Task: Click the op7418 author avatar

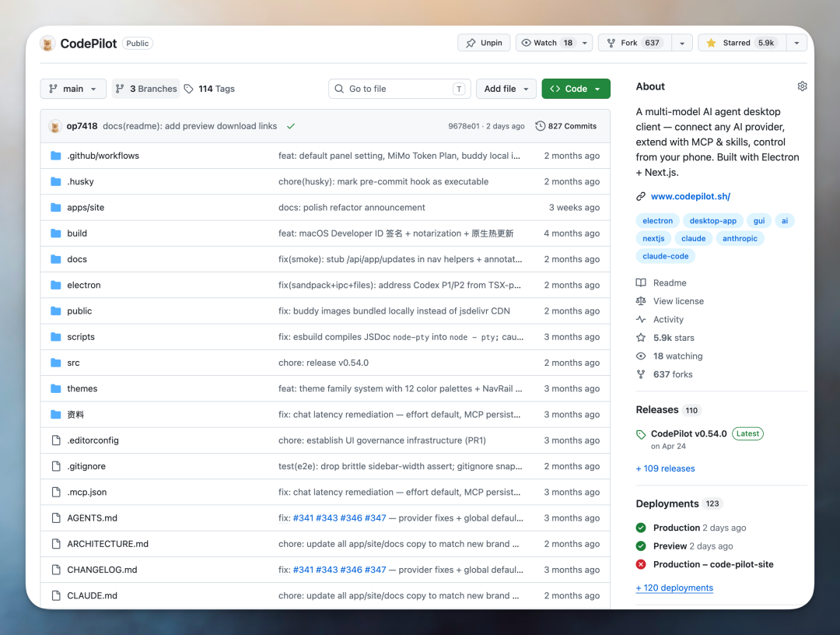Action: (x=54, y=127)
